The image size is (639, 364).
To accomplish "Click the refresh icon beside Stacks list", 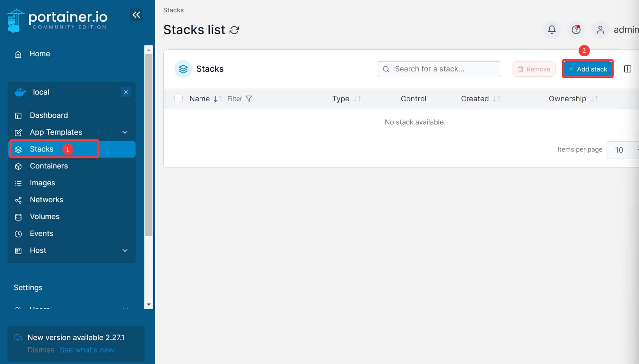I will coord(234,30).
